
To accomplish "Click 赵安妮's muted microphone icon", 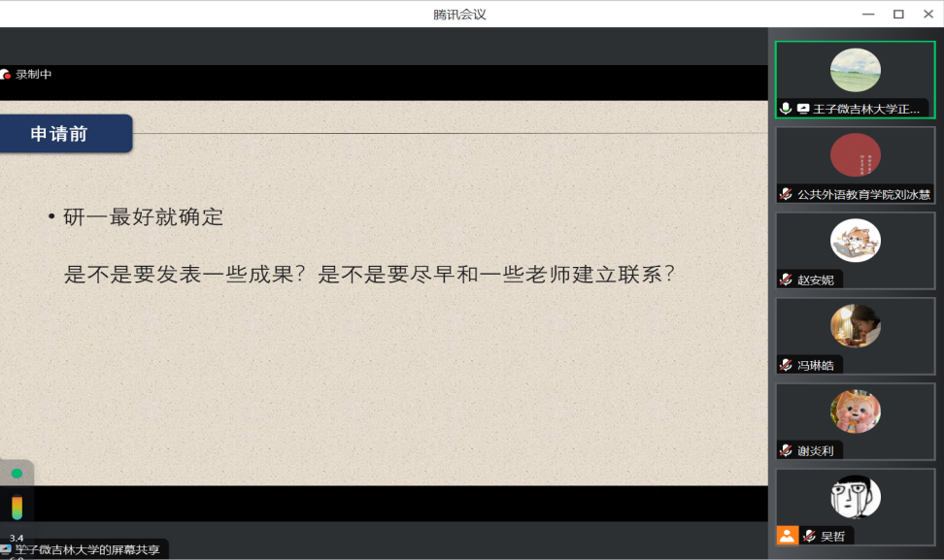I will pyautogui.click(x=786, y=280).
